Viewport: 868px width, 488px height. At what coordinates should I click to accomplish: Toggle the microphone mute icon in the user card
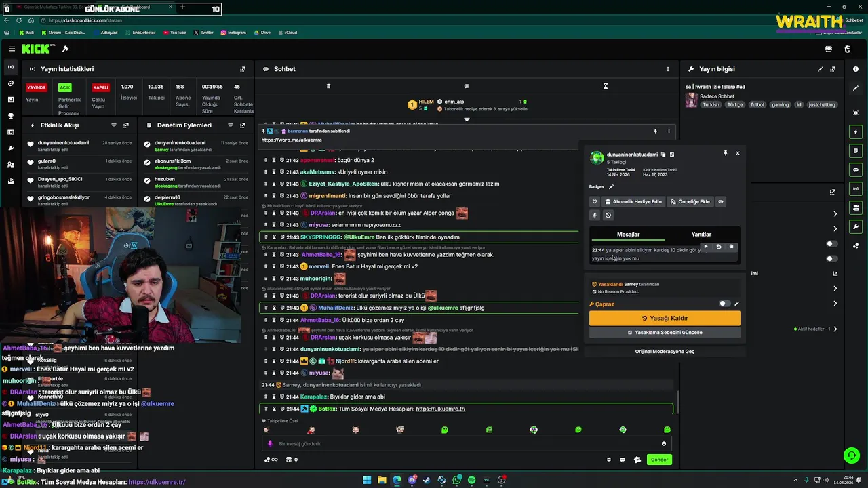(x=595, y=216)
